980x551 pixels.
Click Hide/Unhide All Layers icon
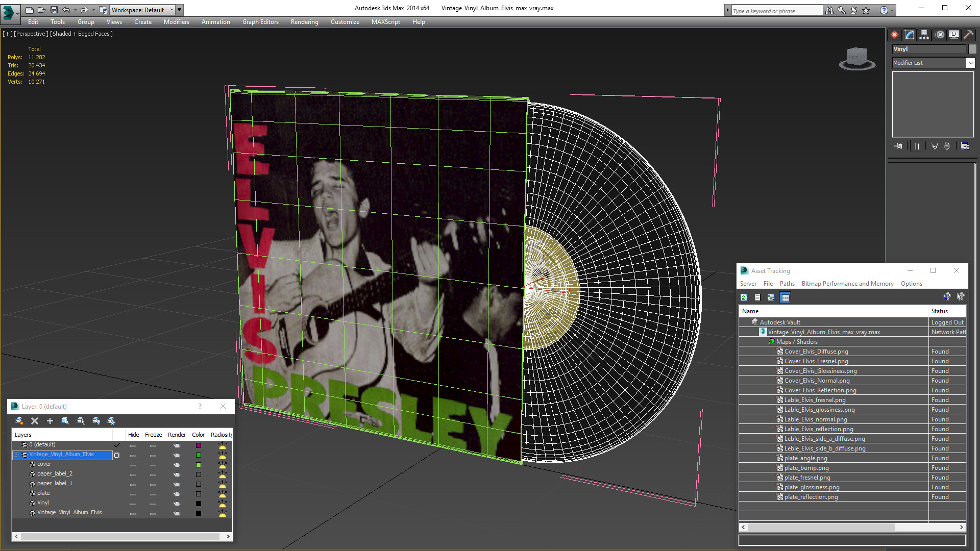96,421
